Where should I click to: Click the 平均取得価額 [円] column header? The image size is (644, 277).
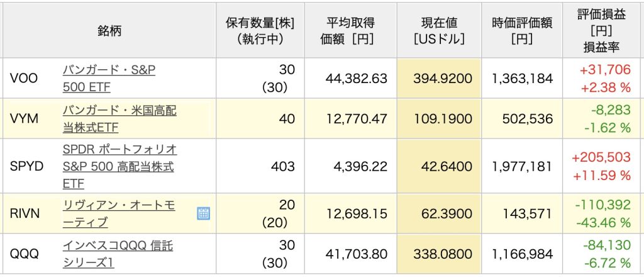pyautogui.click(x=350, y=30)
